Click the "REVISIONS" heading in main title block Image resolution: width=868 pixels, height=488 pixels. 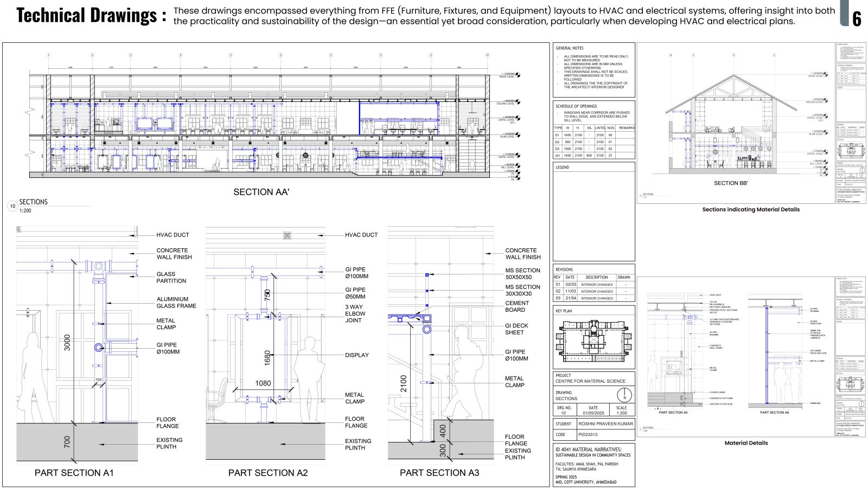[x=564, y=269]
